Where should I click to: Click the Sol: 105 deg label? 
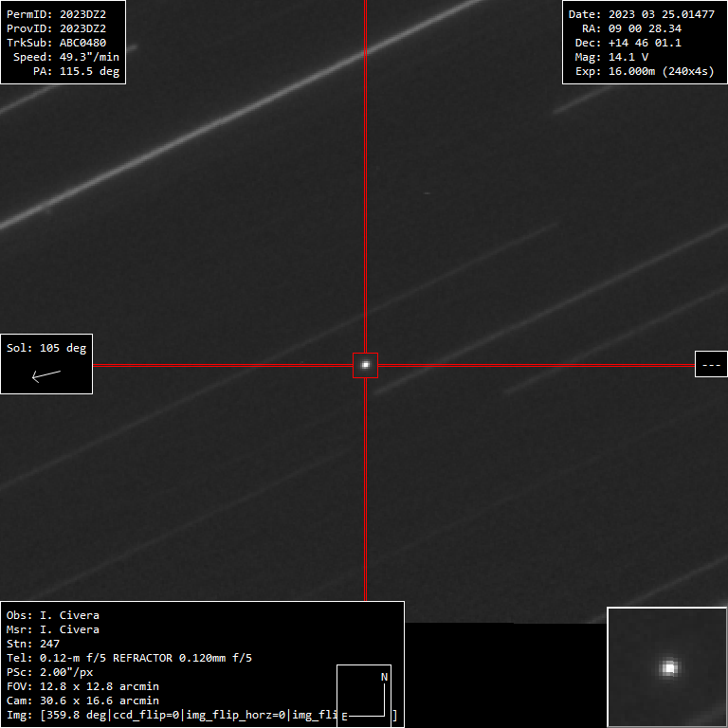pos(46,348)
